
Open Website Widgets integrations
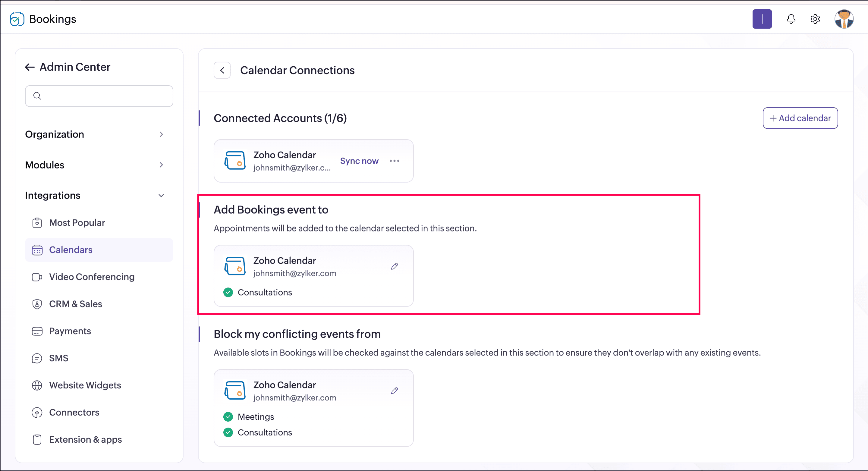(x=99, y=385)
